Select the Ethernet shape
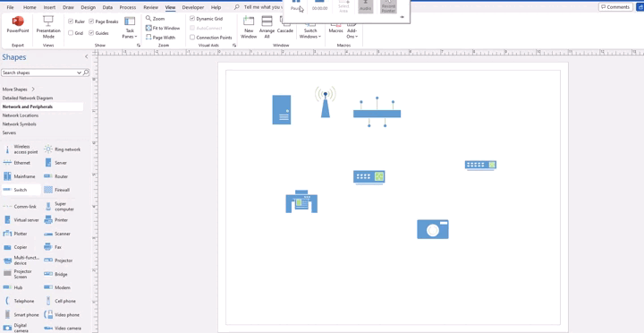This screenshot has height=333, width=644. click(17, 163)
